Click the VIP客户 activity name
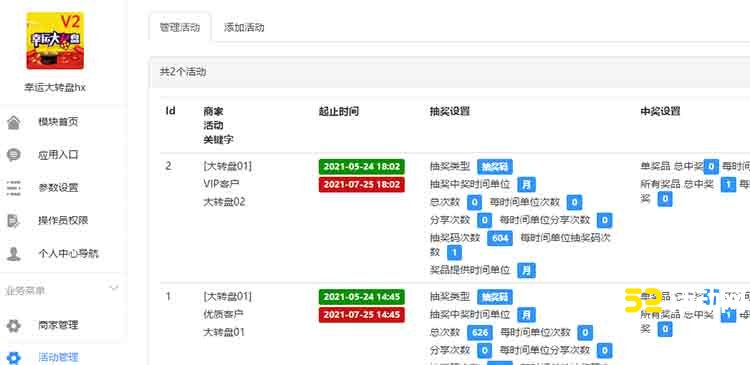The height and width of the screenshot is (365, 750). pyautogui.click(x=221, y=184)
